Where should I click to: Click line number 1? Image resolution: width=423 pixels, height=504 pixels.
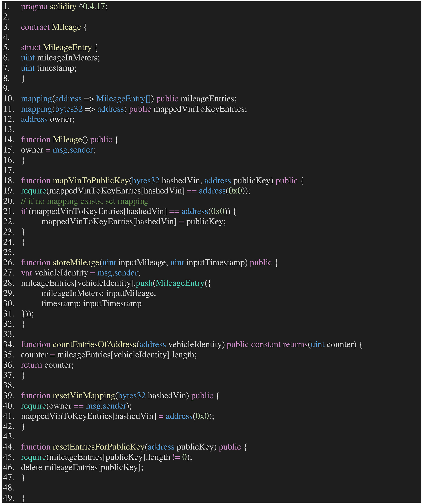[x=6, y=7]
